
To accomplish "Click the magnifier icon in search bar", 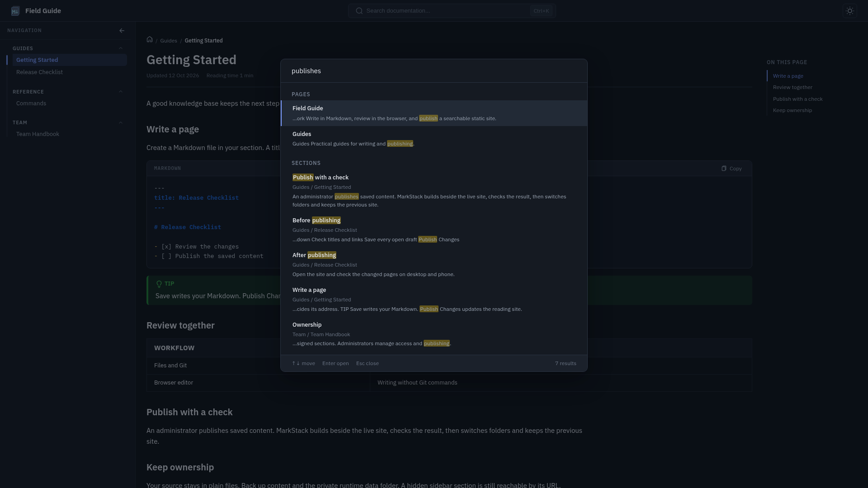I will tap(359, 11).
